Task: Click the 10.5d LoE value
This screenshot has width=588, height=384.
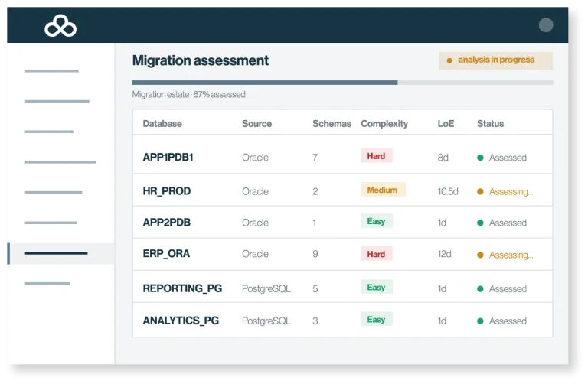Action: pyautogui.click(x=448, y=192)
